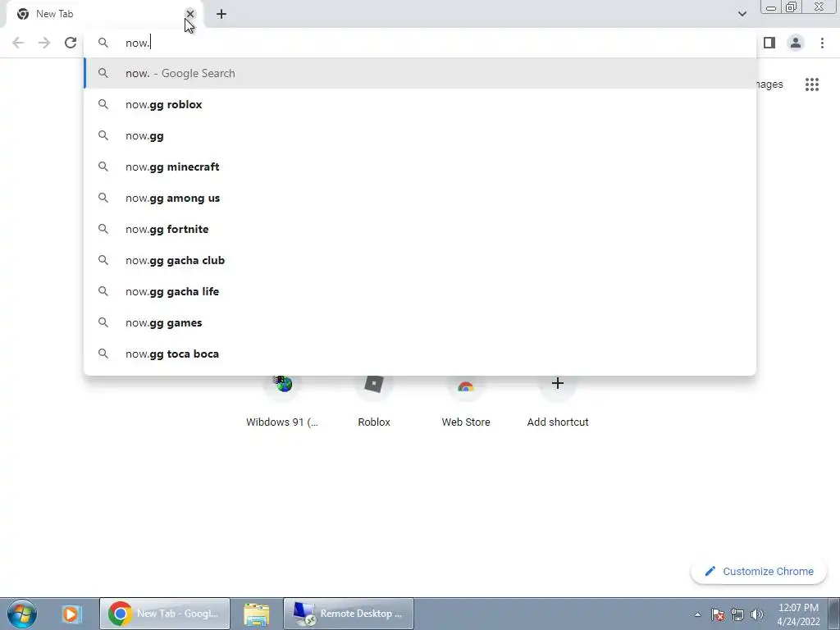The image size is (840, 630).
Task: Select 'now.gg roblox' suggestion
Action: tap(420, 104)
